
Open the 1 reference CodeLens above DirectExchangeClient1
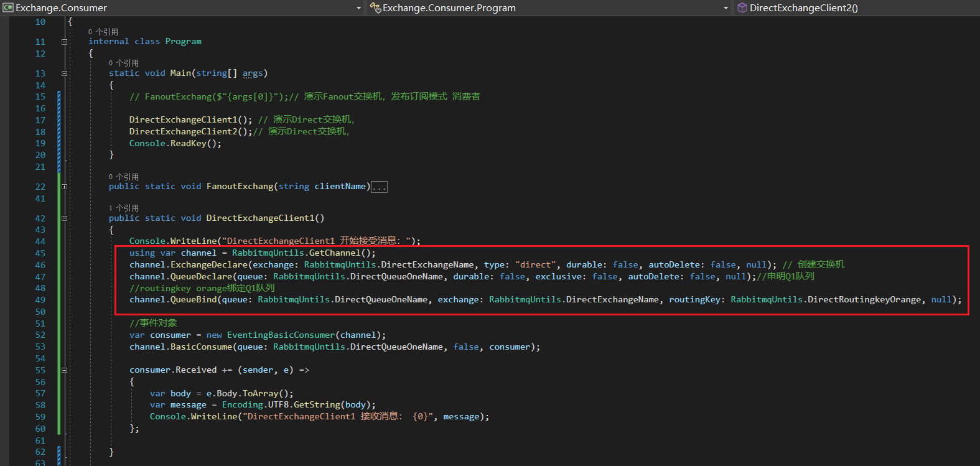coord(124,208)
